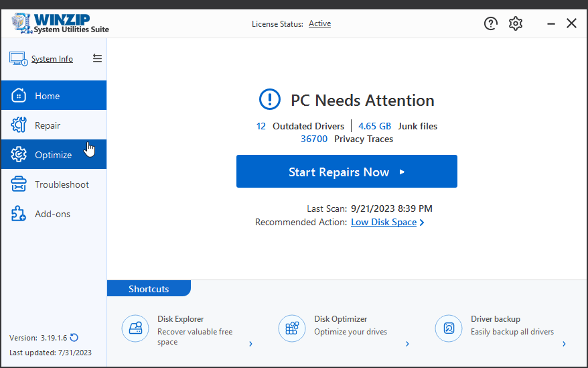Click the PC Needs Attention heading
This screenshot has width=588, height=368.
(362, 101)
